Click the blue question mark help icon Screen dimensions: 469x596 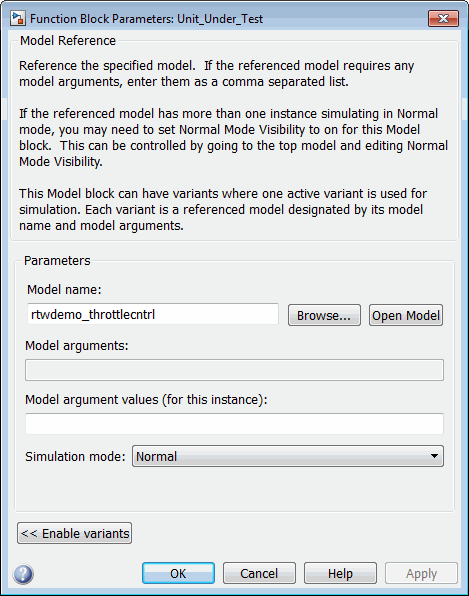tap(23, 574)
